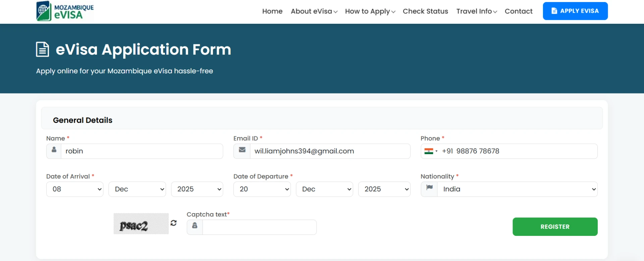Click the person icon beside Name
The width and height of the screenshot is (644, 261).
54,151
